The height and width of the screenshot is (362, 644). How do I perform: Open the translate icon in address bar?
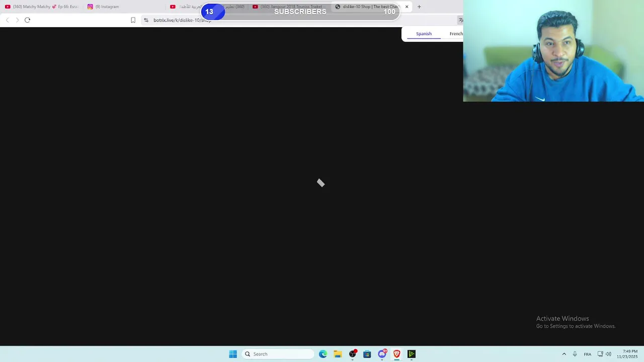coord(460,20)
